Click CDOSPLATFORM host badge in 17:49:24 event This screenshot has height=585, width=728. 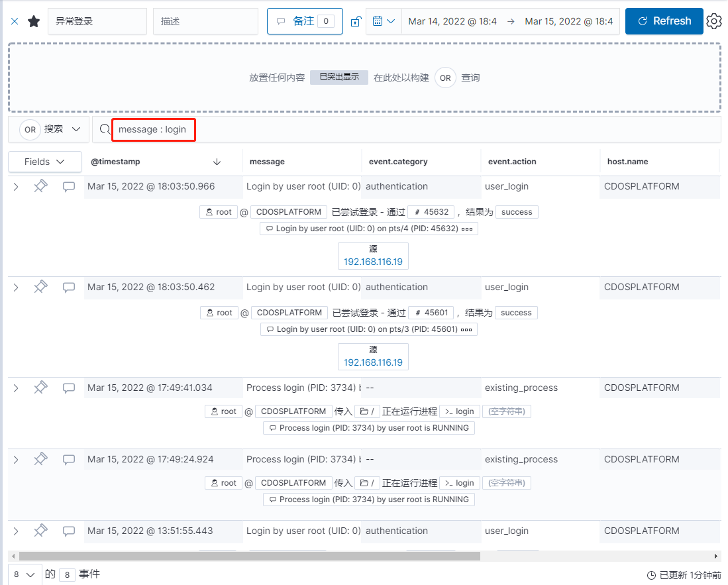tap(293, 483)
